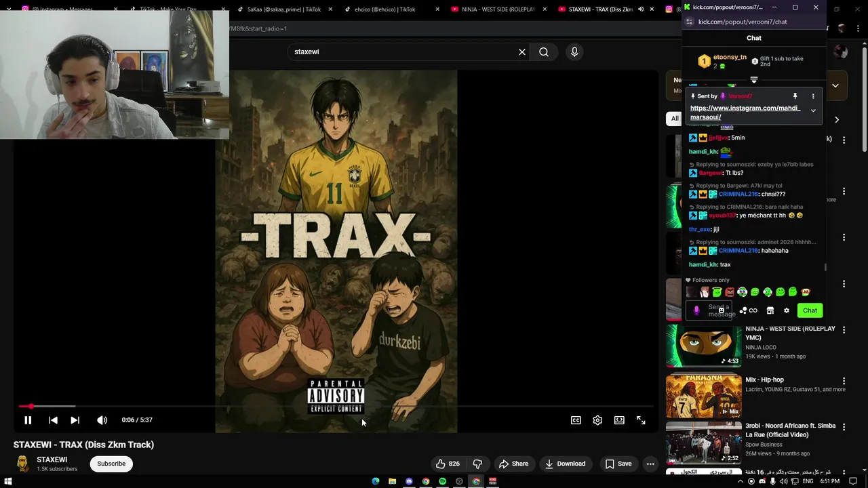Run the YouTube search with magnifier icon
This screenshot has width=868, height=488.
point(544,52)
